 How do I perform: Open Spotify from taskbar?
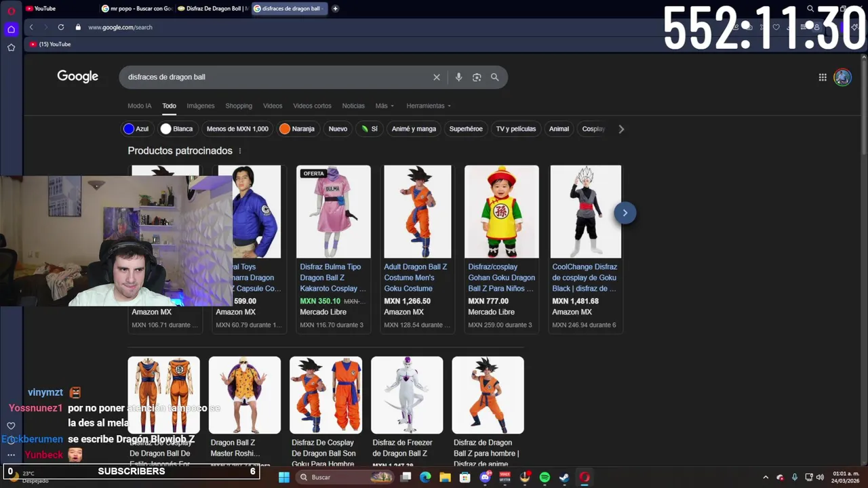(x=545, y=477)
